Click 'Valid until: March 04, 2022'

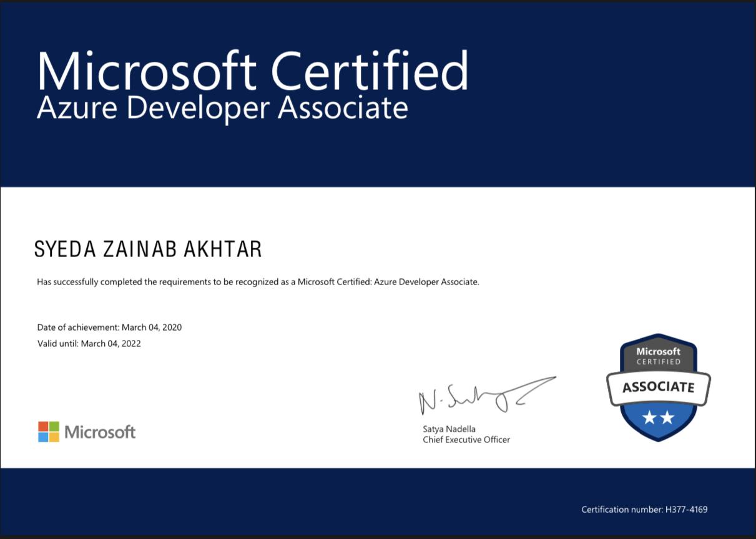[89, 343]
